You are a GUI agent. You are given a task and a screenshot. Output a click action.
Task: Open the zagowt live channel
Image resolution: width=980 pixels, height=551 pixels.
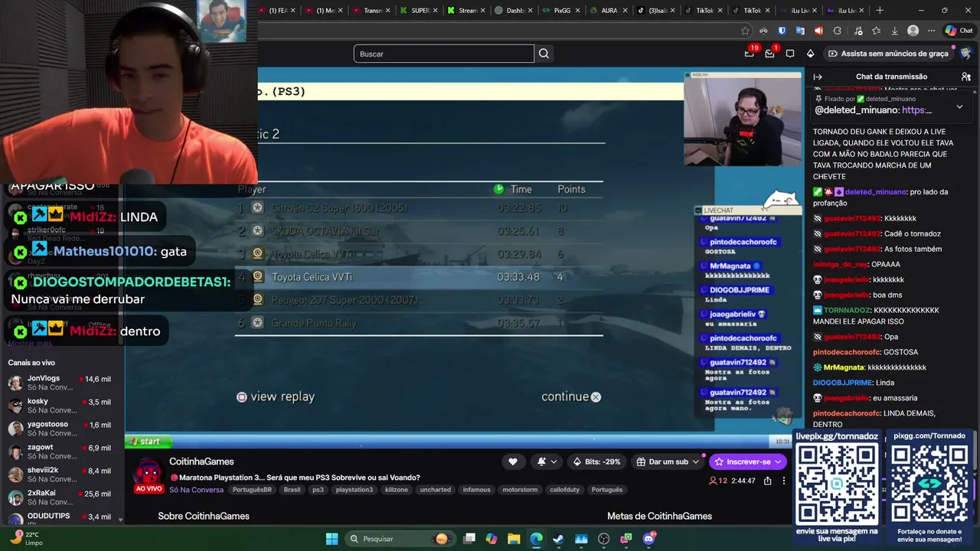click(x=62, y=452)
